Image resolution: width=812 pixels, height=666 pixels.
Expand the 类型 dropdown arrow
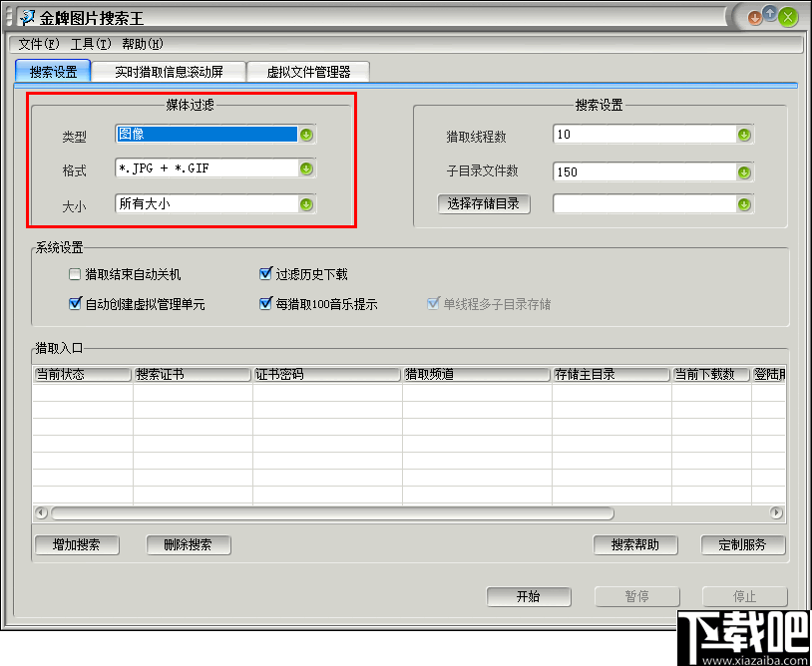click(x=306, y=135)
